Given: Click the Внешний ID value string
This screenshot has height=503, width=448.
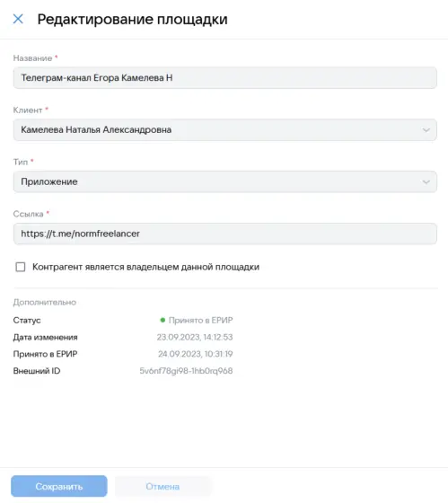Looking at the screenshot, I should (186, 371).
